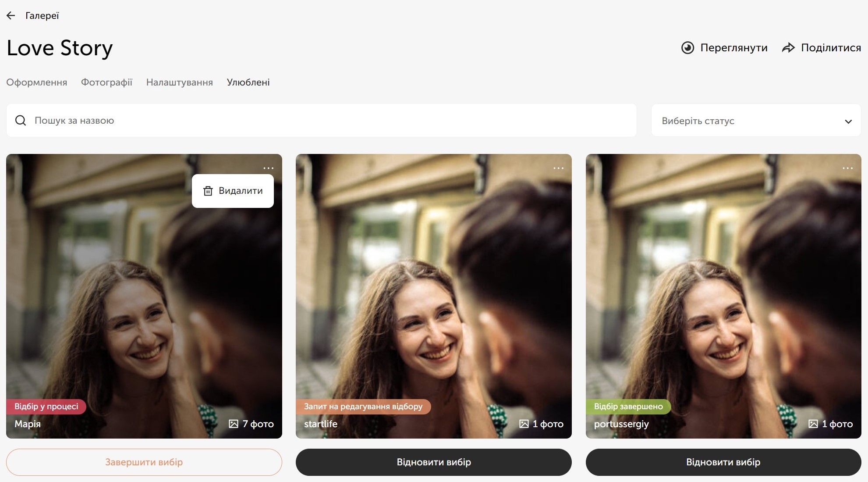This screenshot has height=482, width=868.
Task: Open three-dots menu on Марія card
Action: tap(268, 168)
